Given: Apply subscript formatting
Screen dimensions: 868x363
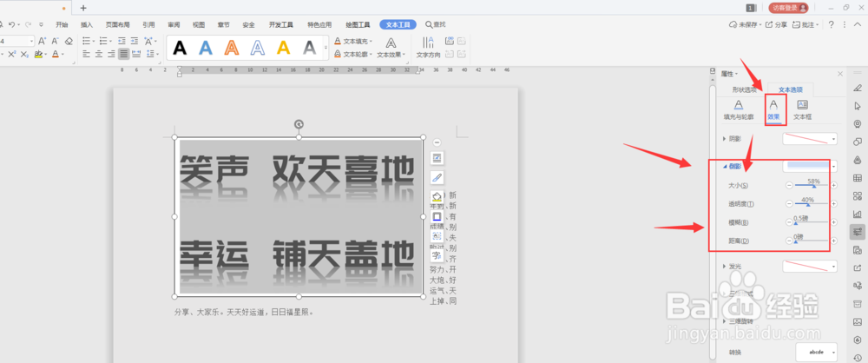Looking at the screenshot, I should tap(24, 54).
